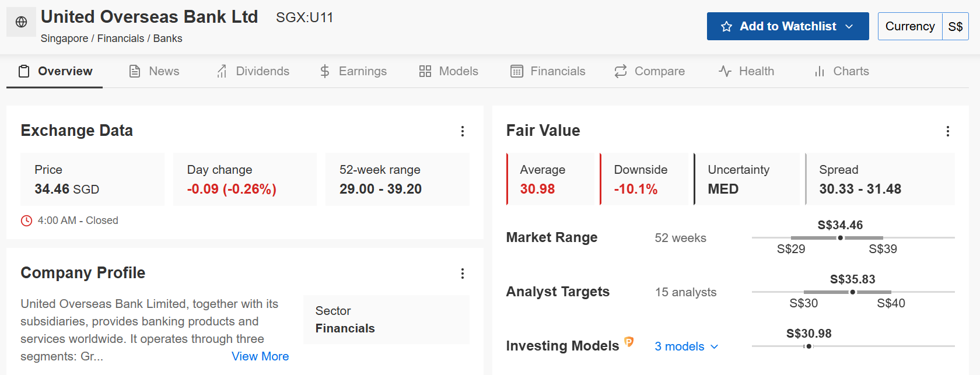
Task: Click the Banks breadcrumb link
Action: pyautogui.click(x=167, y=38)
